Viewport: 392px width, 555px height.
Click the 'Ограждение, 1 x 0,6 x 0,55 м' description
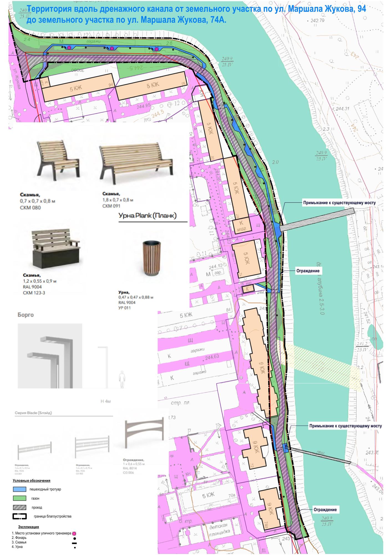click(134, 466)
